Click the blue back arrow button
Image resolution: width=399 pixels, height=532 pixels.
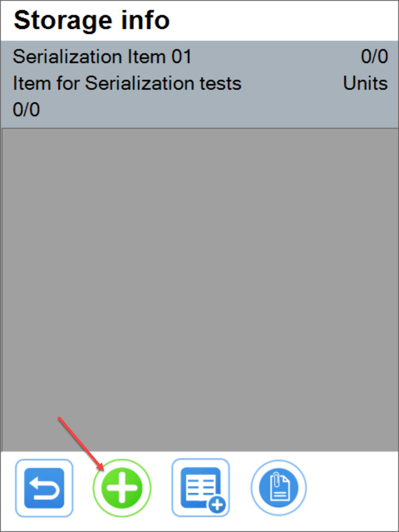click(x=44, y=488)
